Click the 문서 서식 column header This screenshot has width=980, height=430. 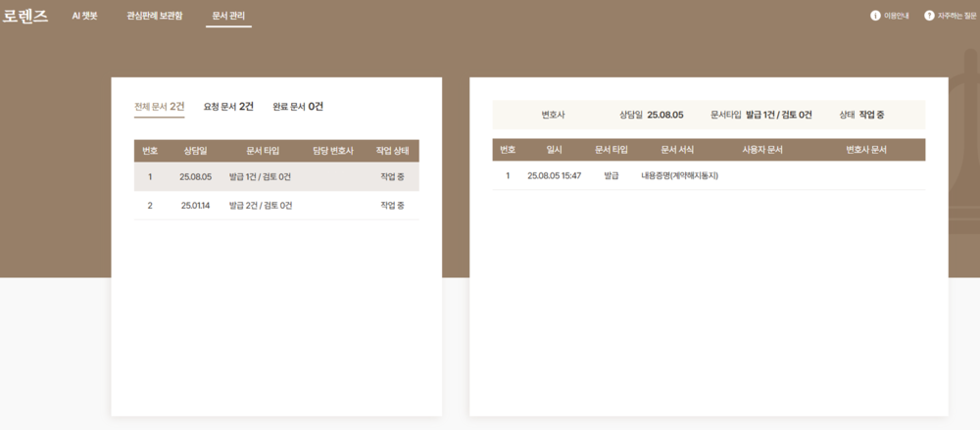pos(677,150)
